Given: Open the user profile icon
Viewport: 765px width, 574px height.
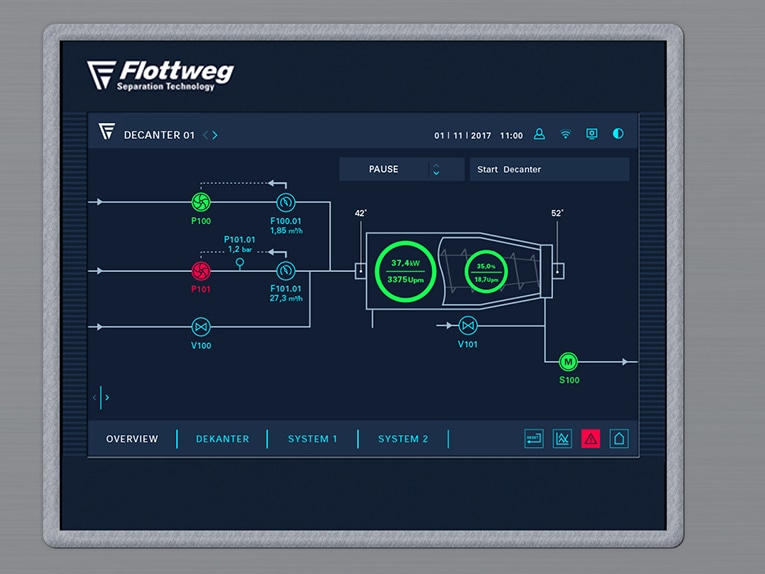Looking at the screenshot, I should (539, 134).
